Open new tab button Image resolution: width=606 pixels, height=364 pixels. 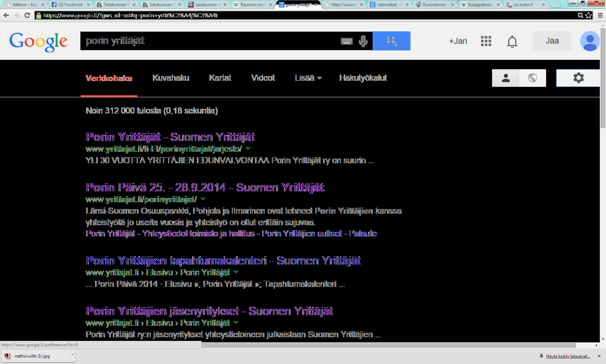point(555,5)
